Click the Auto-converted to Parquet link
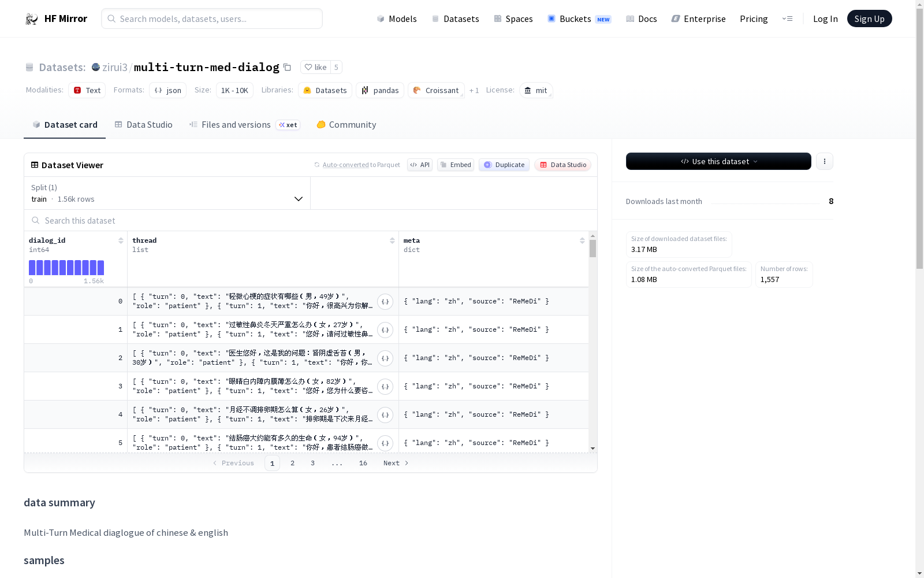 [x=346, y=165]
